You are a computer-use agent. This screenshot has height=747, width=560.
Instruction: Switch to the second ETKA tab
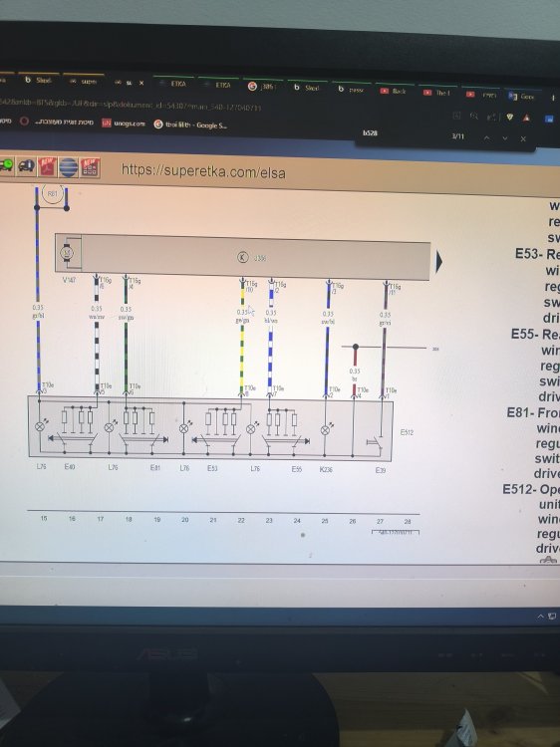[x=217, y=85]
